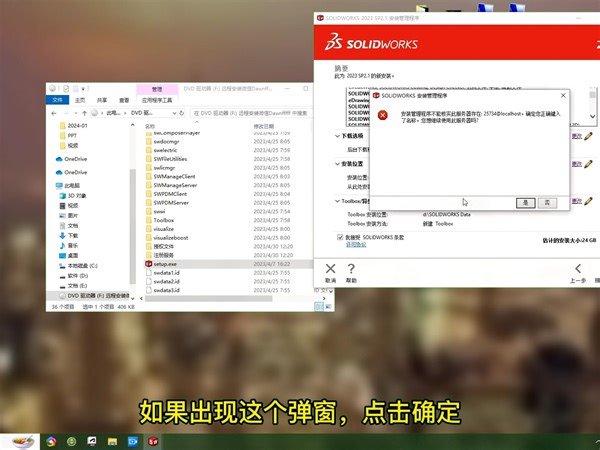Select the swdocmgr folder in file list
Screen dimensions: 600x450
tap(162, 141)
